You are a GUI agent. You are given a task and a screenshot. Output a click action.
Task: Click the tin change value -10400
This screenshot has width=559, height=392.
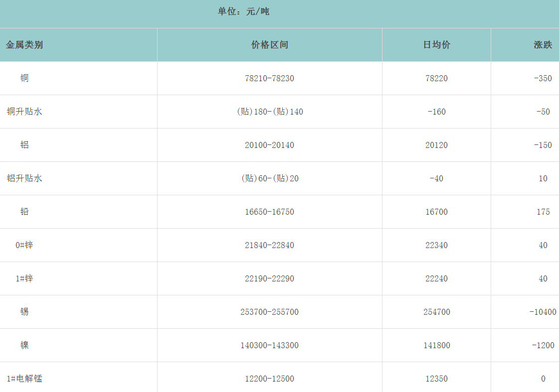tap(543, 312)
